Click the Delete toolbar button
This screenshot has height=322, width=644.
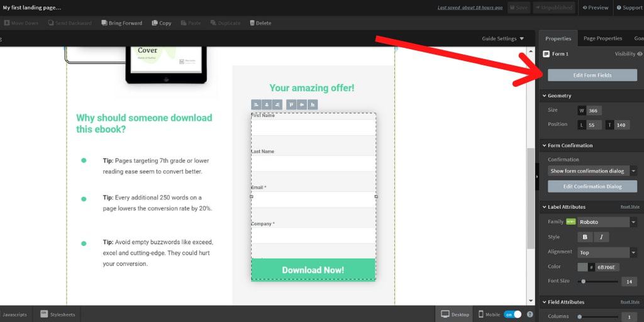[x=260, y=23]
